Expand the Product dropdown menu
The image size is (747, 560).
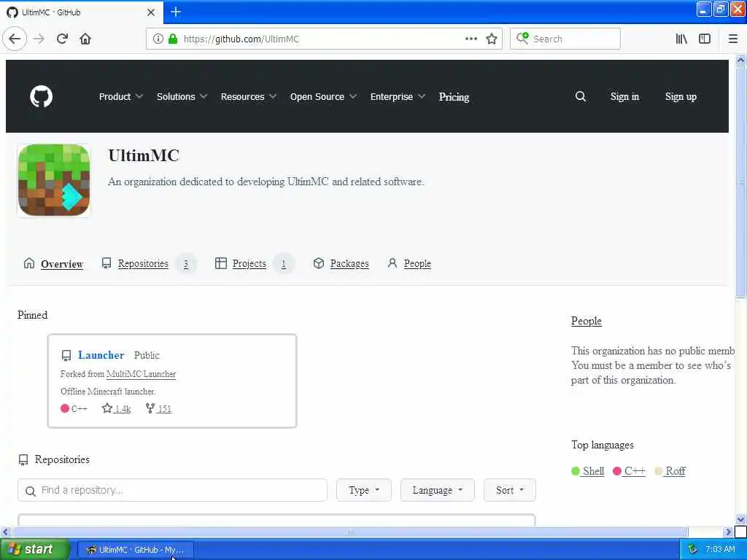click(120, 97)
